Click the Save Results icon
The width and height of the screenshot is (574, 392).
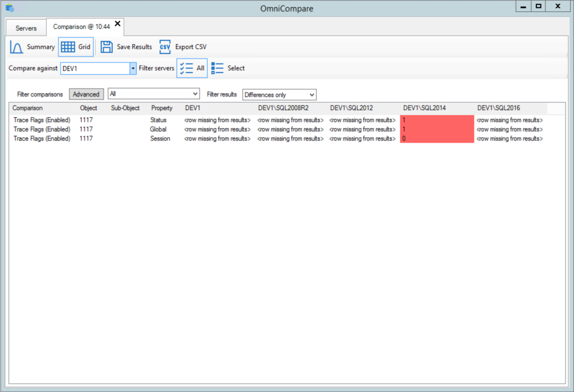tap(107, 46)
